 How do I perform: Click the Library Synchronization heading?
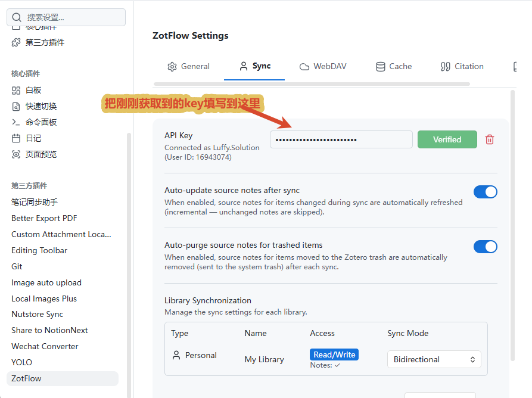point(208,301)
